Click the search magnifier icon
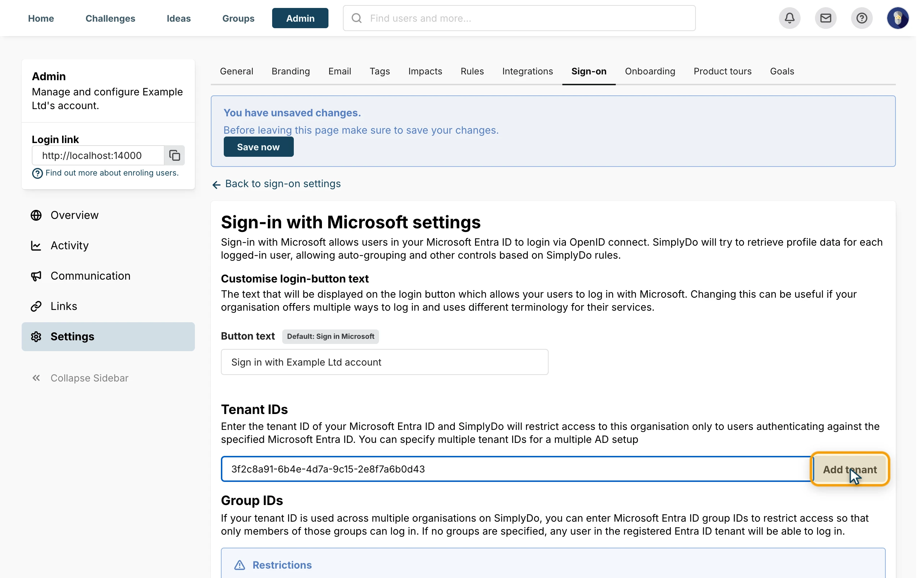This screenshot has width=924, height=578. [357, 18]
